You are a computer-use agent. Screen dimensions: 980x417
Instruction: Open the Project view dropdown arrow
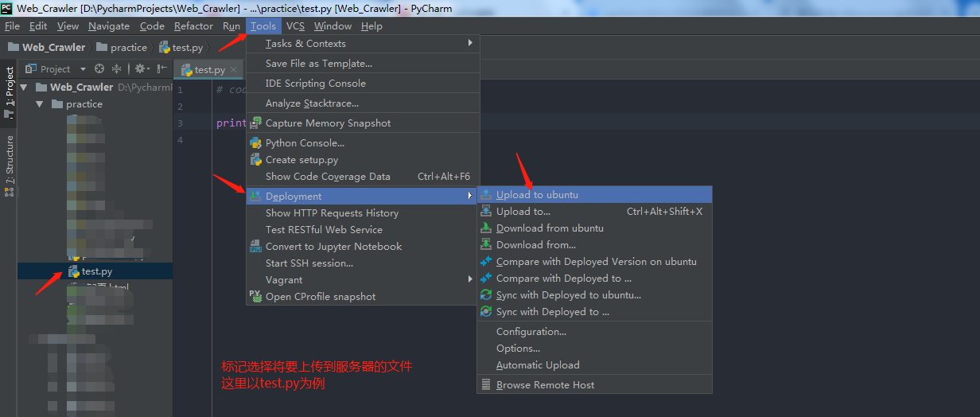(83, 69)
